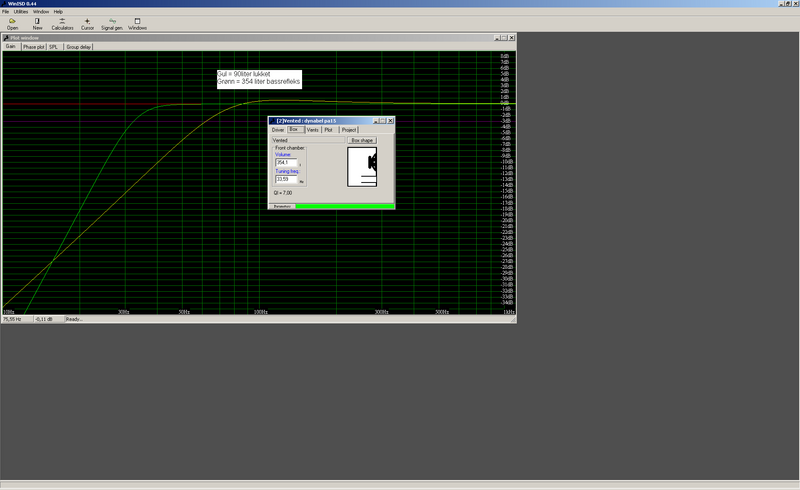Viewport: 800px width, 490px height.
Task: Switch to the Vents tab
Action: point(312,130)
